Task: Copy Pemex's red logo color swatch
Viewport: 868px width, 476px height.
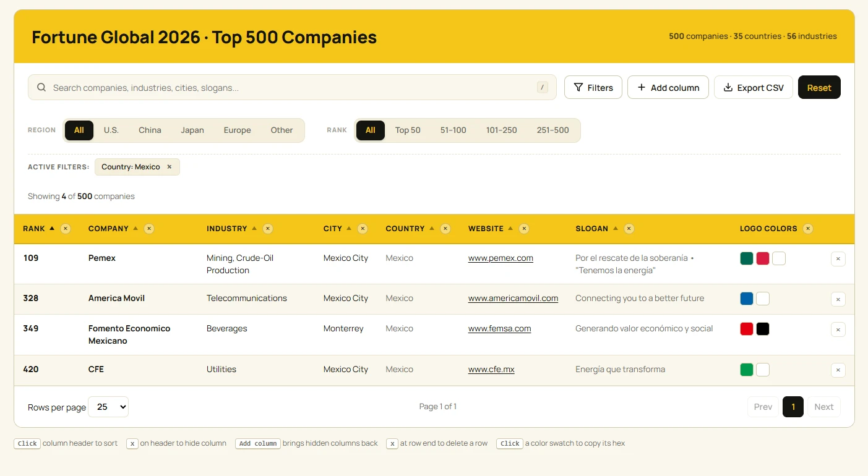Action: [763, 258]
